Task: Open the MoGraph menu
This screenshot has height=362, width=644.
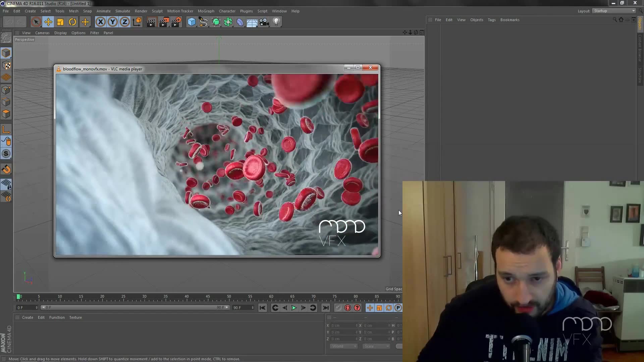Action: coord(206,11)
